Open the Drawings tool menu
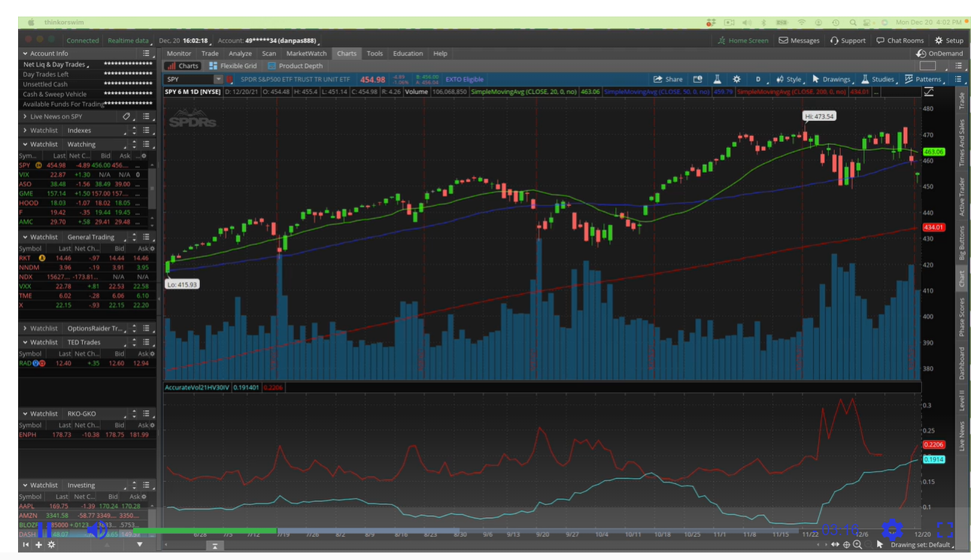The height and width of the screenshot is (560, 971). coord(831,79)
